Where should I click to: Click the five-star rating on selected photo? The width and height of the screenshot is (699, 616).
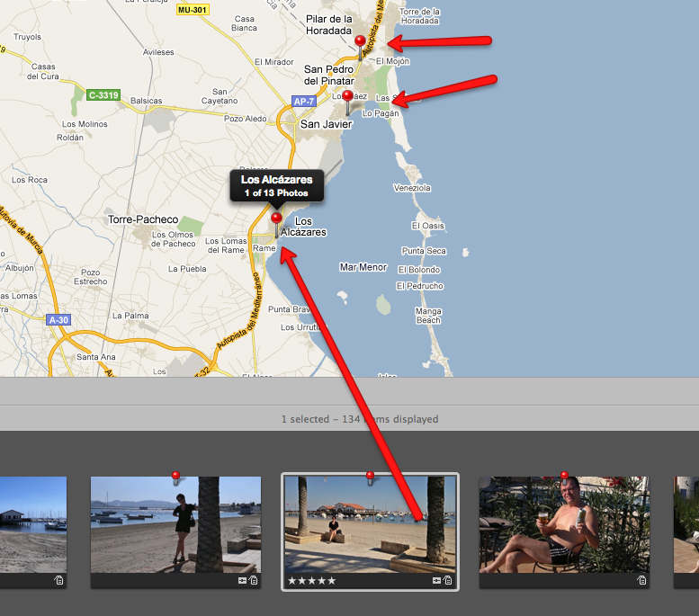311,581
